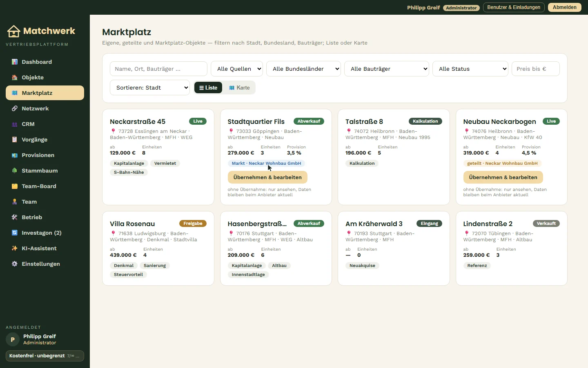588x368 pixels.
Task: Click the Verkauft badge on Lindenstraße 2
Action: click(546, 223)
